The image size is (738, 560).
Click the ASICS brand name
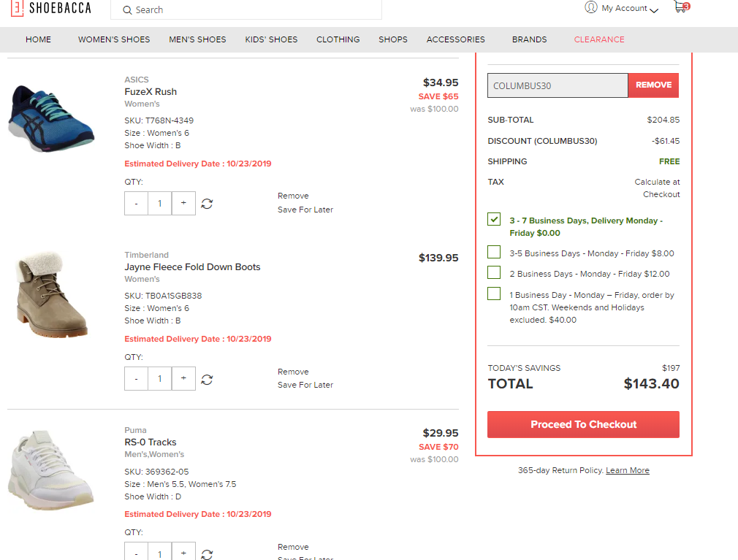[x=137, y=80]
